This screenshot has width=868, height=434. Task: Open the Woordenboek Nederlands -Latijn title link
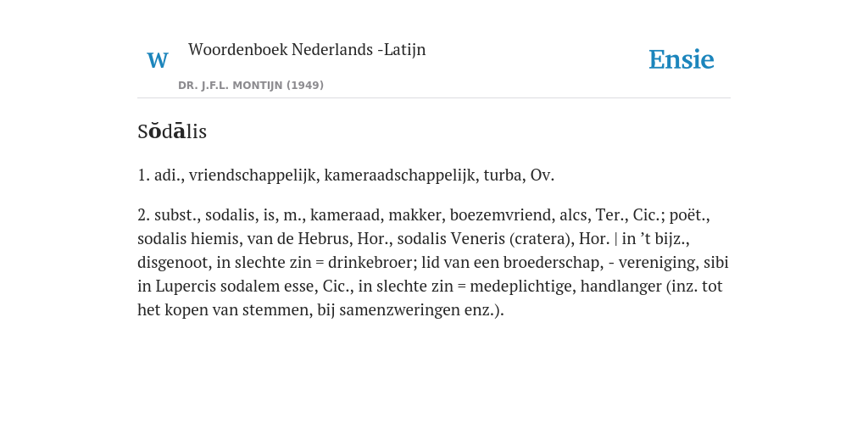click(x=307, y=49)
